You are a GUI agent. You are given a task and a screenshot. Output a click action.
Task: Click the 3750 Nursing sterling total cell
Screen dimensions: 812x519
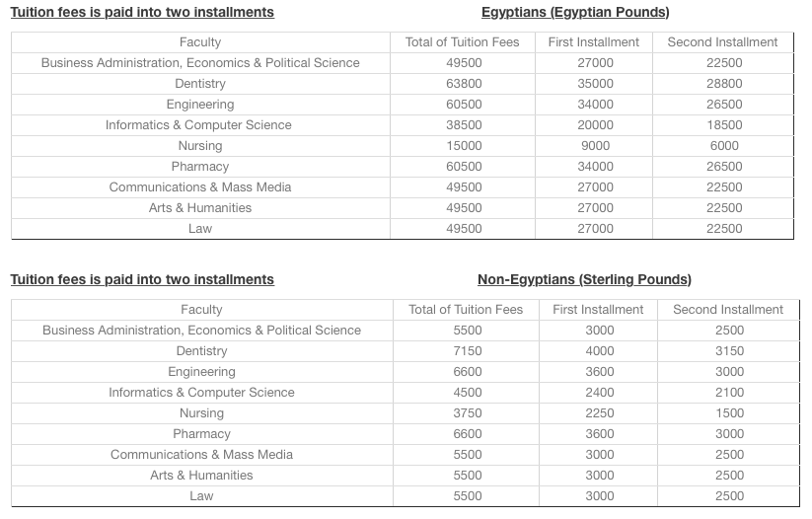(x=468, y=413)
